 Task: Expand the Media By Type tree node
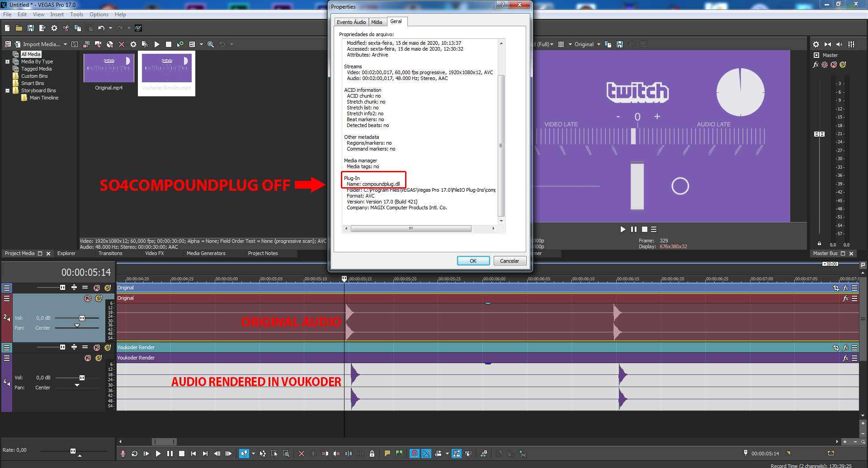7,61
